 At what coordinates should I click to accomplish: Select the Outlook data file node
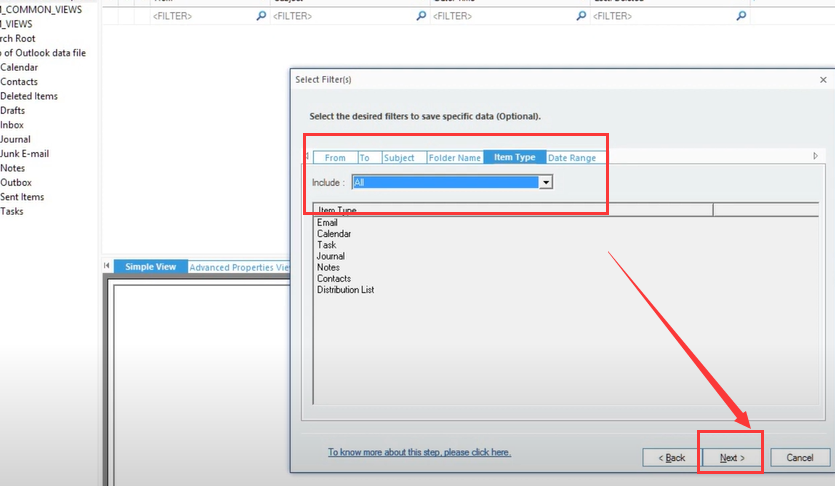(43, 53)
